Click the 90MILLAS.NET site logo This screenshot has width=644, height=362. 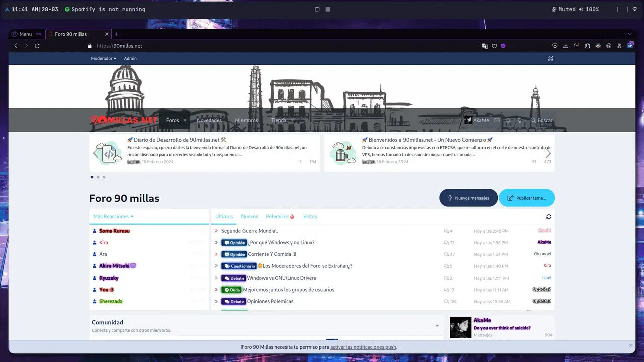[x=124, y=120]
